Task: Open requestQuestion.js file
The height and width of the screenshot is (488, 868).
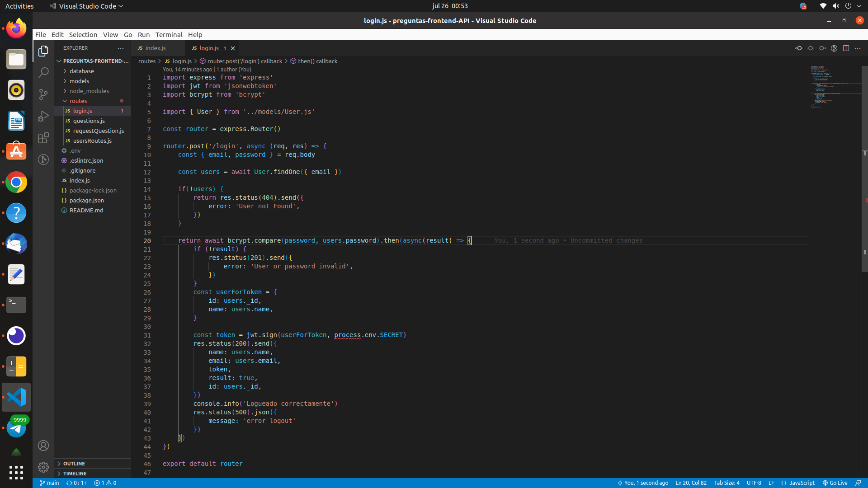Action: click(x=93, y=131)
